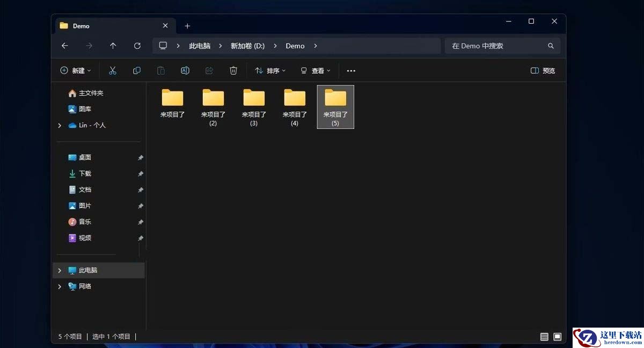Click the pin icon next to 文档

pos(141,190)
